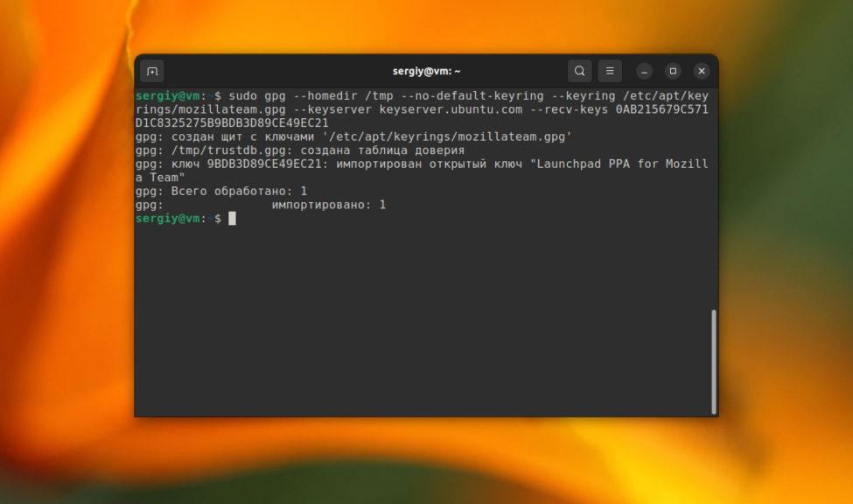Open the hamburger menu

click(610, 71)
